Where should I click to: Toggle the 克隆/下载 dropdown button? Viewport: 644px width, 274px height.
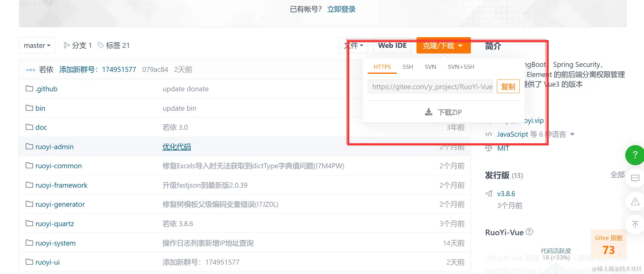(443, 45)
